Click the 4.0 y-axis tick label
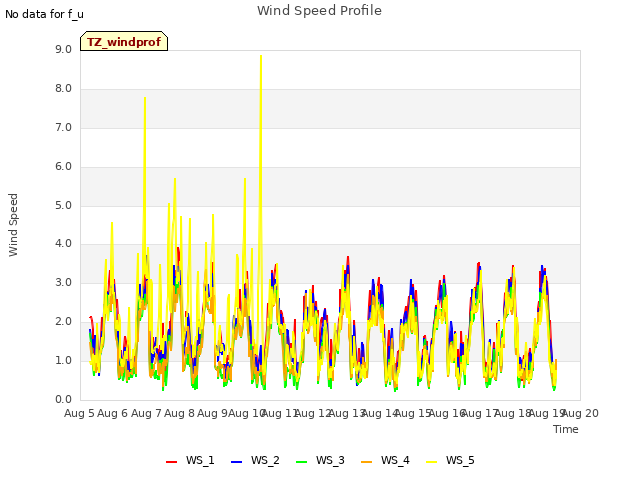 click(63, 244)
